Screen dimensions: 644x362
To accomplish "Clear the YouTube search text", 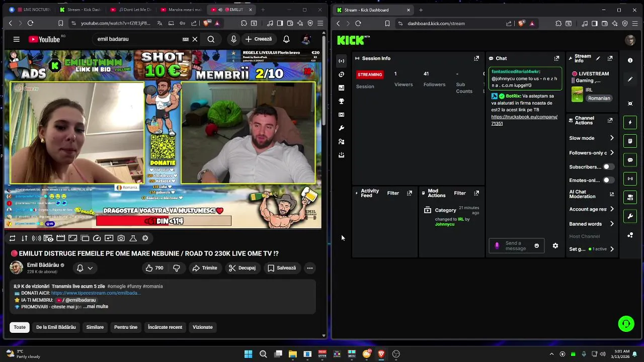I will 195,39.
